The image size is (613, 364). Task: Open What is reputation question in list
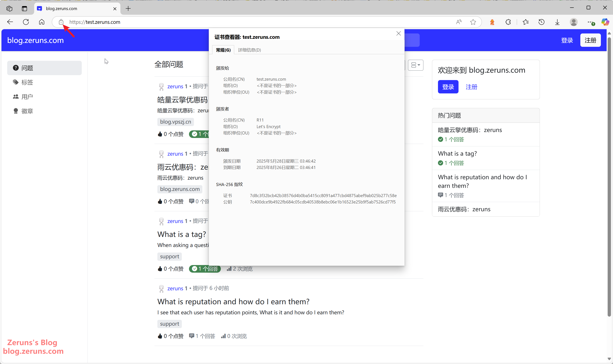233,301
